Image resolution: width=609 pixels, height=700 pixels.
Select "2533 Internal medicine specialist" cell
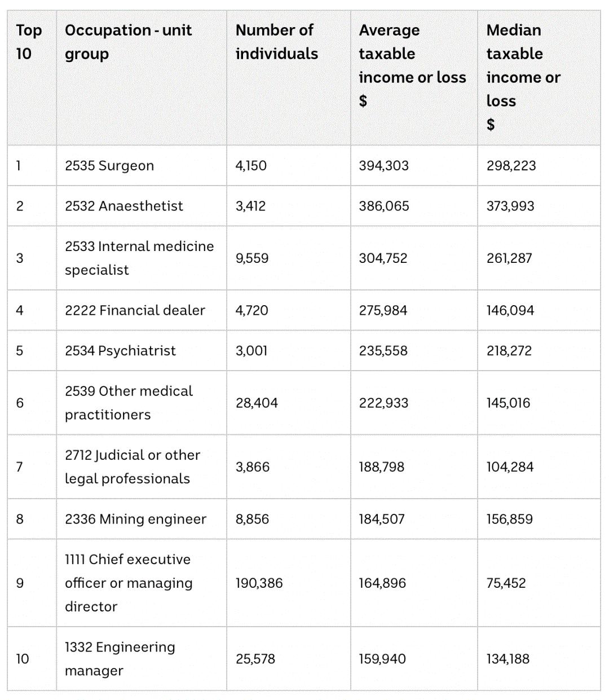139,258
